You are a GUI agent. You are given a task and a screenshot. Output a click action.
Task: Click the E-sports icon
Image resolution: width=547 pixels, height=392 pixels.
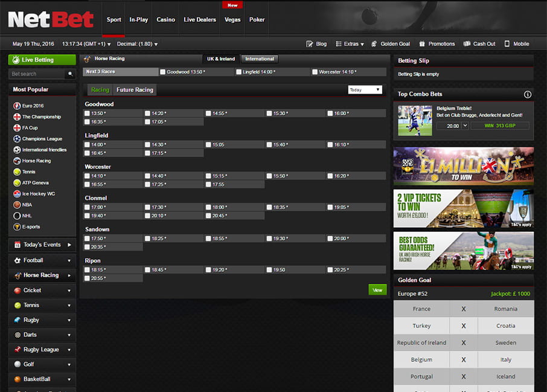(x=17, y=227)
